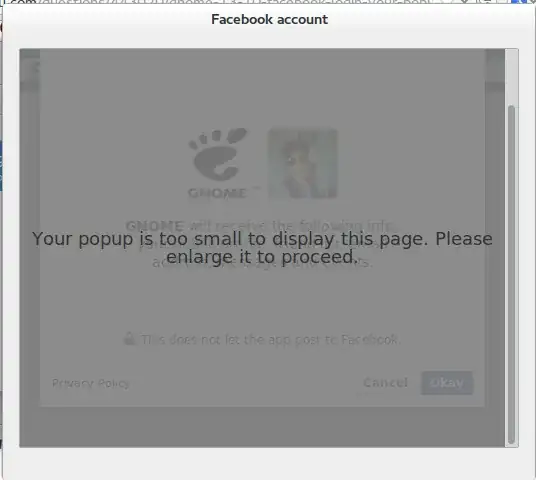536x480 pixels.
Task: Click empty card space between Privacy Policy and Cancel
Action: click(246, 383)
